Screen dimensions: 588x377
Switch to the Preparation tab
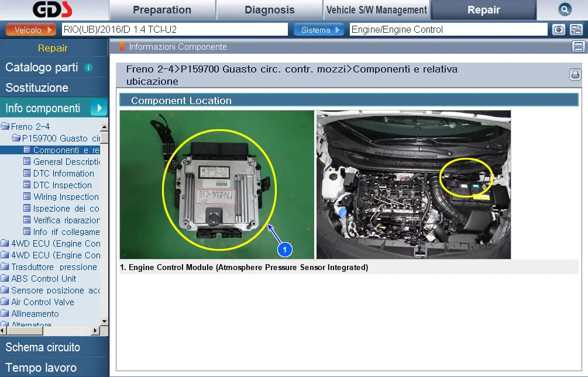[x=162, y=10]
